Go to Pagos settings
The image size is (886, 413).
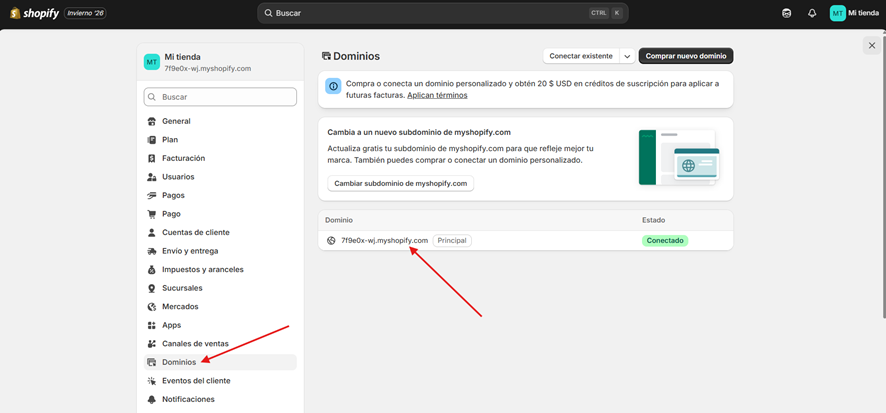coord(173,196)
